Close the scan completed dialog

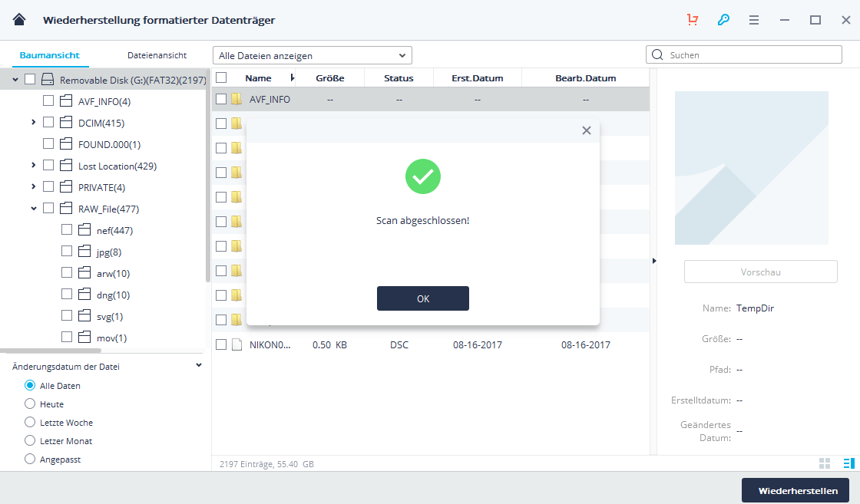point(587,130)
